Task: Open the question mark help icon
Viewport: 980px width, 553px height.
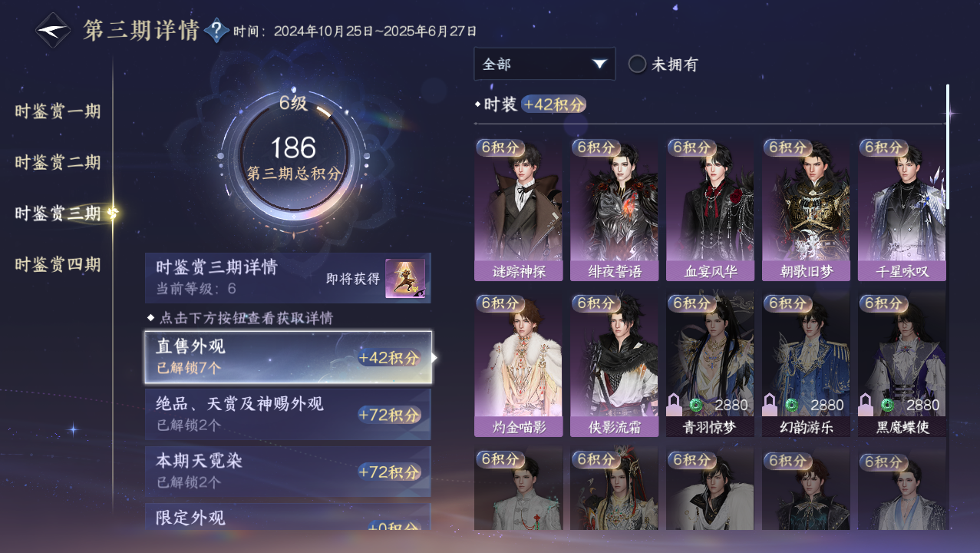Action: [x=217, y=31]
